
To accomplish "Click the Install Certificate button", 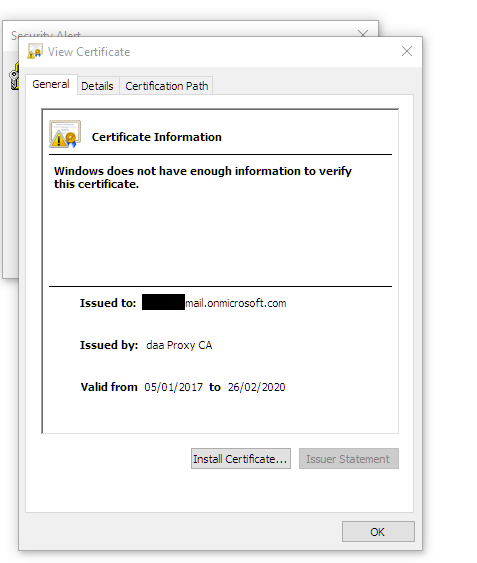I will pyautogui.click(x=241, y=459).
